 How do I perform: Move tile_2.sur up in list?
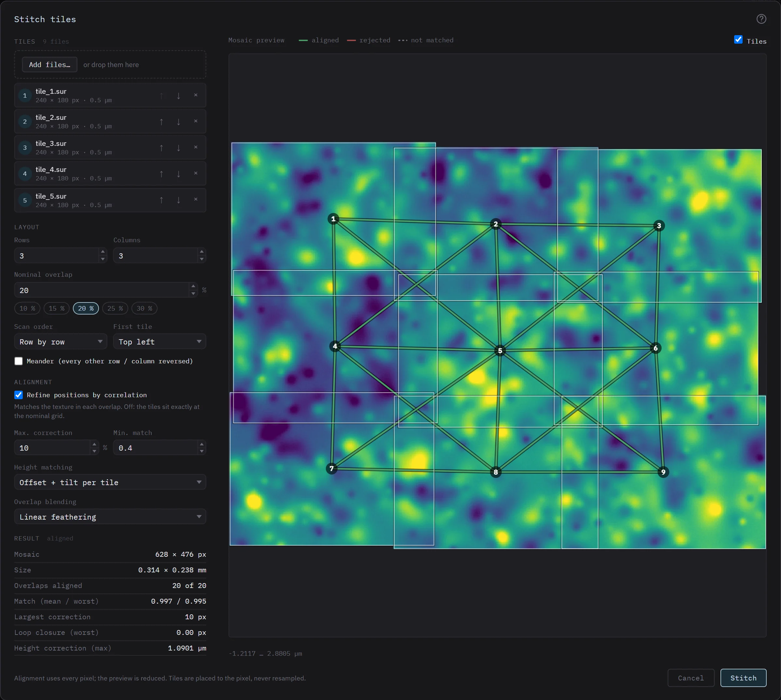161,121
